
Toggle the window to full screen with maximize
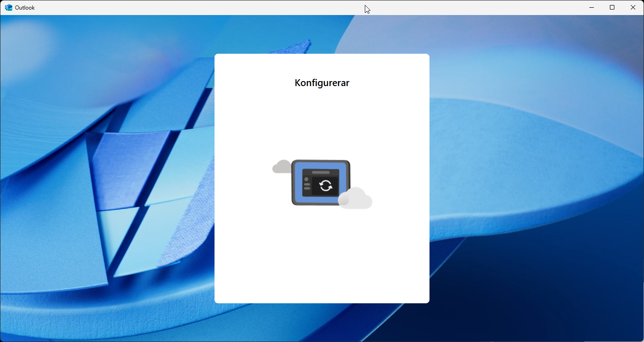pyautogui.click(x=612, y=7)
